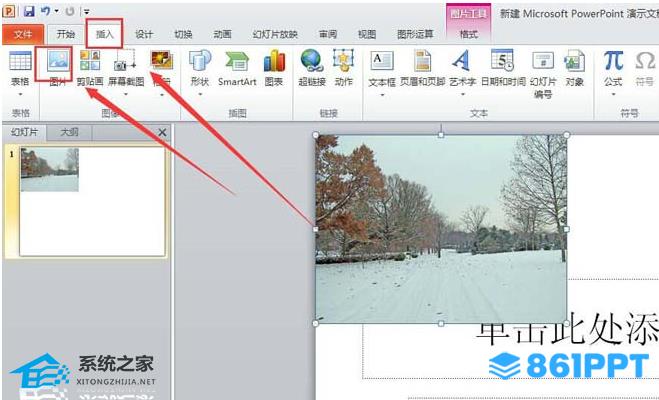Expand the WordArt (艺术字) dropdown arrow
Screen dimensions: 659x400
462,94
